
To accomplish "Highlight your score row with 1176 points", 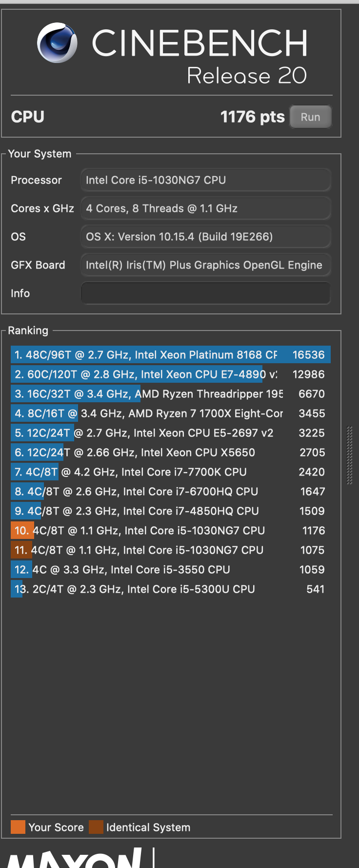I will (170, 531).
